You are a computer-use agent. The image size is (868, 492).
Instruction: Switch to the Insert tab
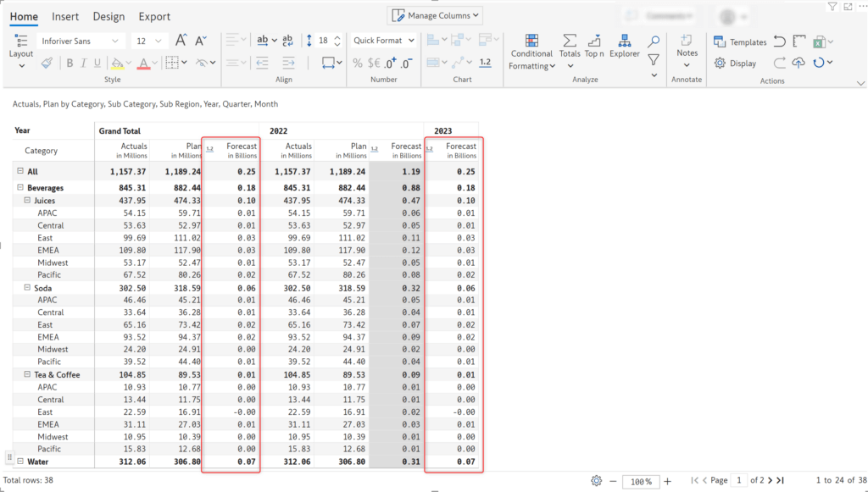coord(65,16)
